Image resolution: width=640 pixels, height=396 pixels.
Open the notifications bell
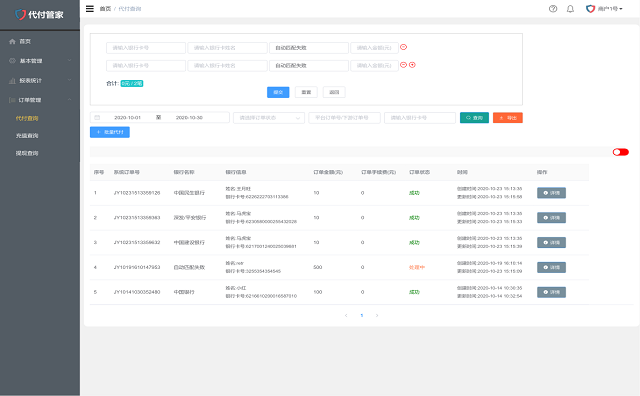click(570, 9)
